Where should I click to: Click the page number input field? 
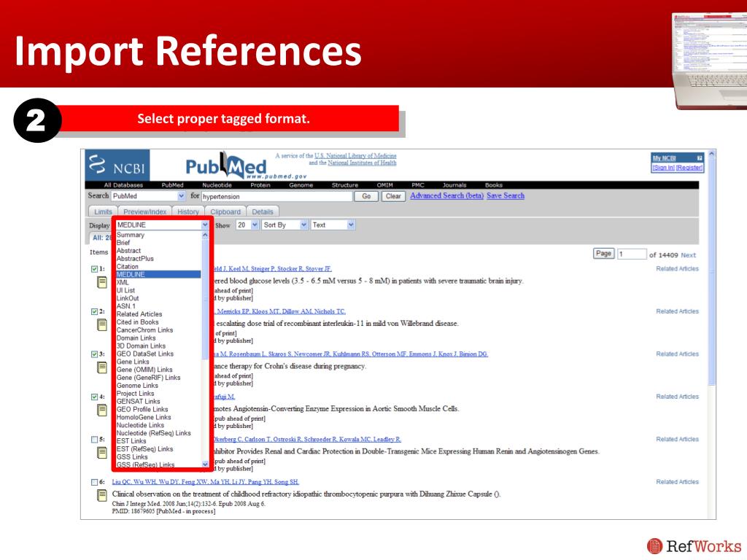click(x=632, y=254)
